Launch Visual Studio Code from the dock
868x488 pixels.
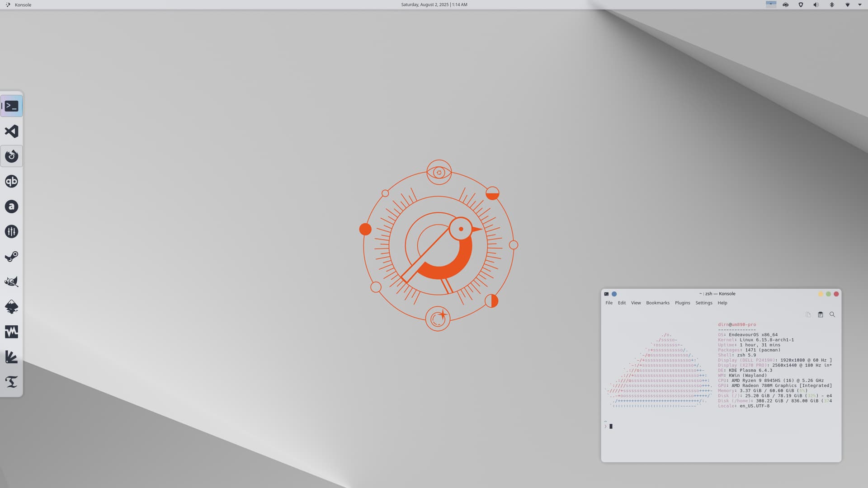11,131
